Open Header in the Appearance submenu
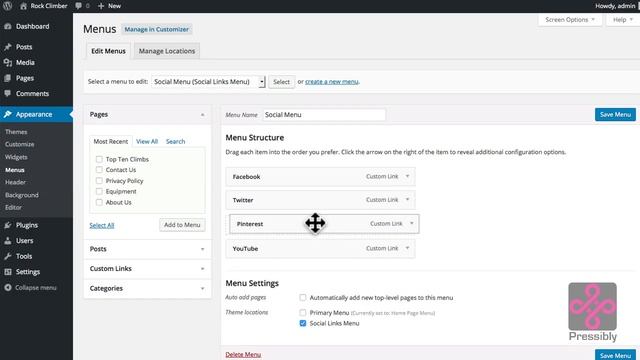The height and width of the screenshot is (360, 640). point(16,182)
